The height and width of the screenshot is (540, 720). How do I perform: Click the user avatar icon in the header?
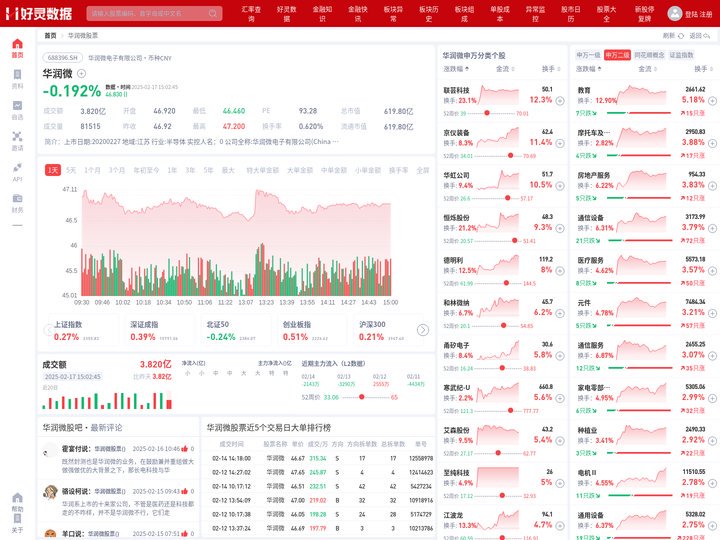[675, 13]
